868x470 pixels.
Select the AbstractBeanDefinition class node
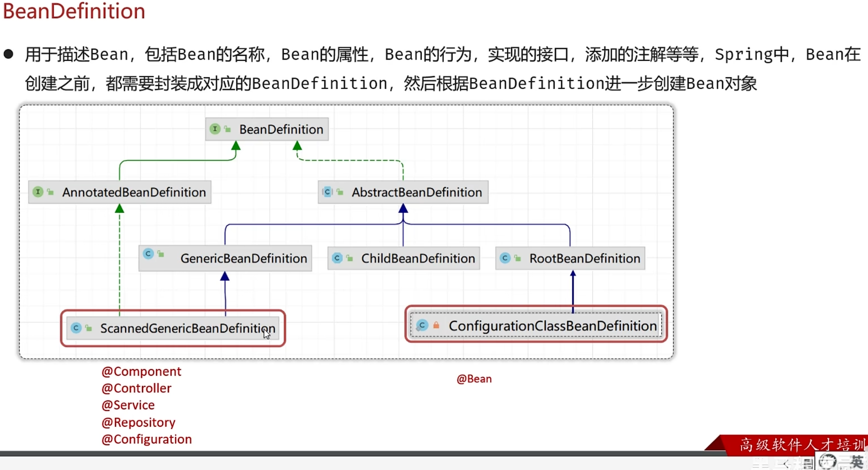pyautogui.click(x=417, y=192)
